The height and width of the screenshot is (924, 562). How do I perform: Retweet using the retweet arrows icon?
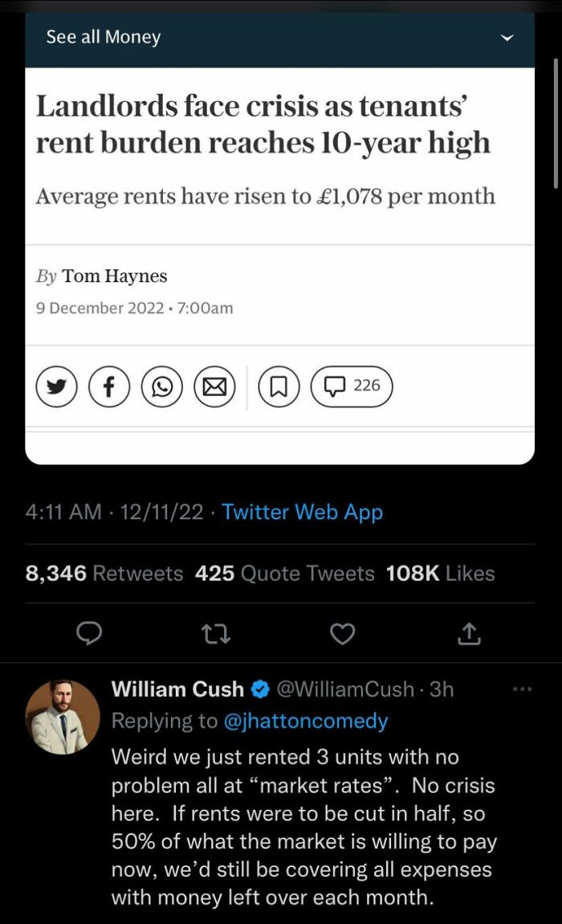[x=215, y=634]
